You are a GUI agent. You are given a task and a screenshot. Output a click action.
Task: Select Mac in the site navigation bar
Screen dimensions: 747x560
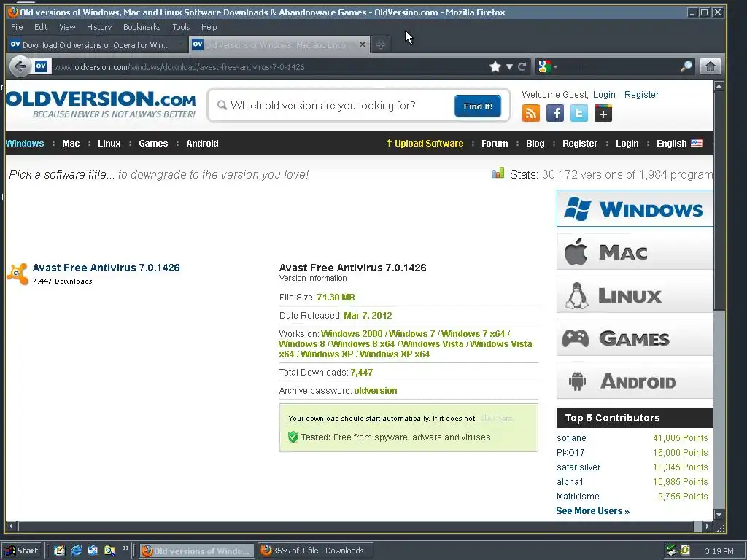tap(71, 144)
